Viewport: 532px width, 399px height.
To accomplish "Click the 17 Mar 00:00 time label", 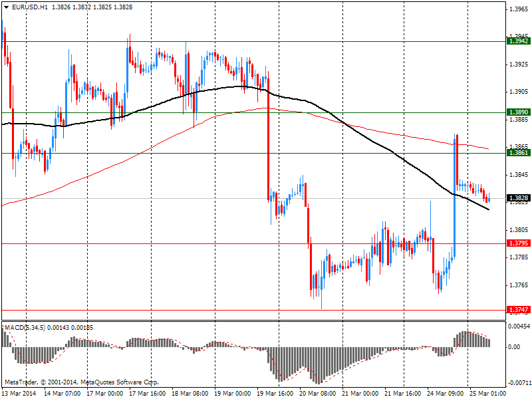I will (x=105, y=394).
